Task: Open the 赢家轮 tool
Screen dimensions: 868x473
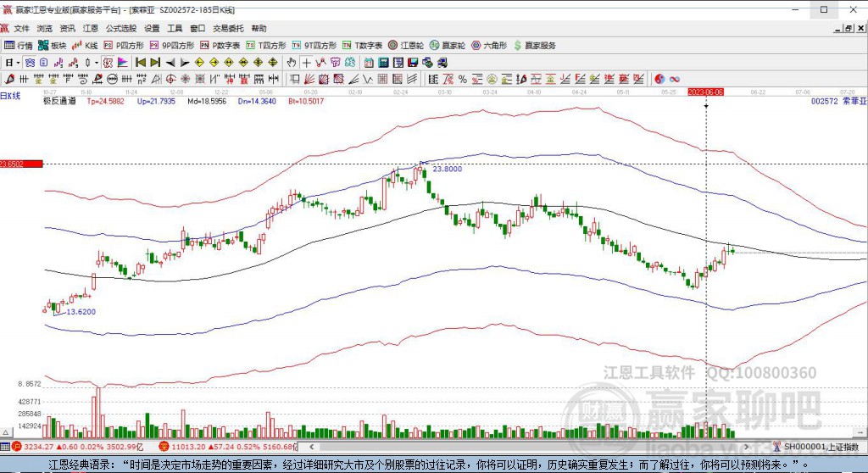Action: click(x=448, y=46)
